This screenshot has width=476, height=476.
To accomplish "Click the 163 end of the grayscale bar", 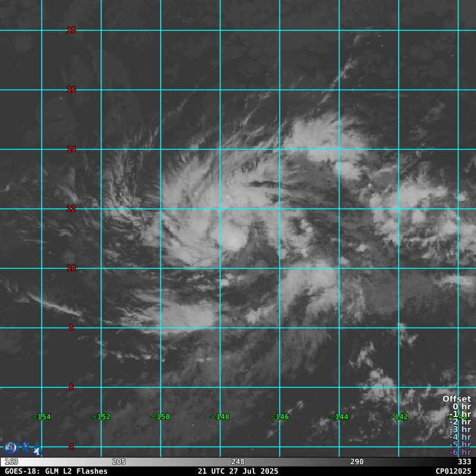I will point(11,462).
